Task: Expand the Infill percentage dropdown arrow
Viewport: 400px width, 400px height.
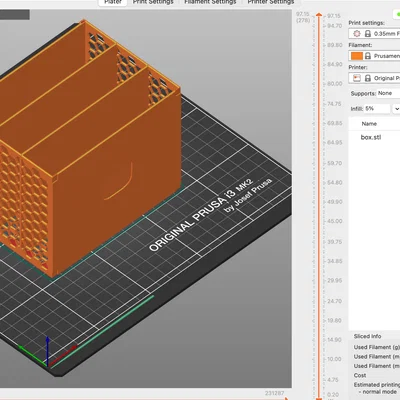Action: point(397,109)
